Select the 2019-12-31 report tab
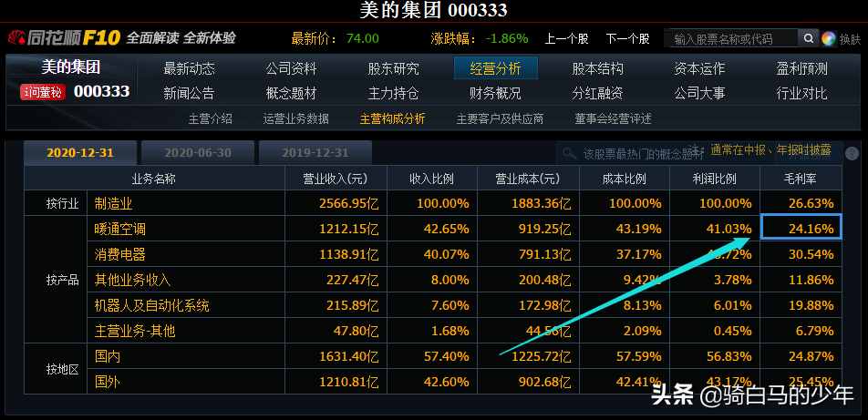Screen dimensions: 868x420 click(x=315, y=153)
